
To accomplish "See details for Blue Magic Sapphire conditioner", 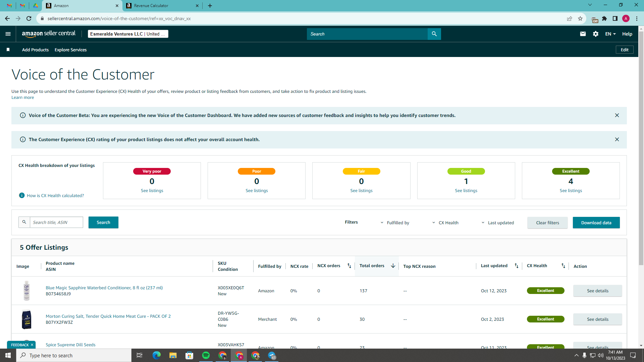I will pyautogui.click(x=597, y=291).
